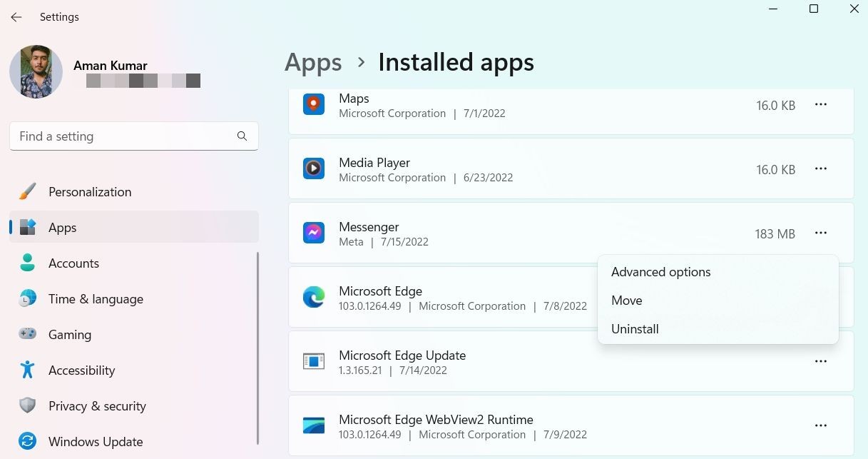Click the Find a setting search box
This screenshot has width=868, height=459.
pyautogui.click(x=134, y=136)
